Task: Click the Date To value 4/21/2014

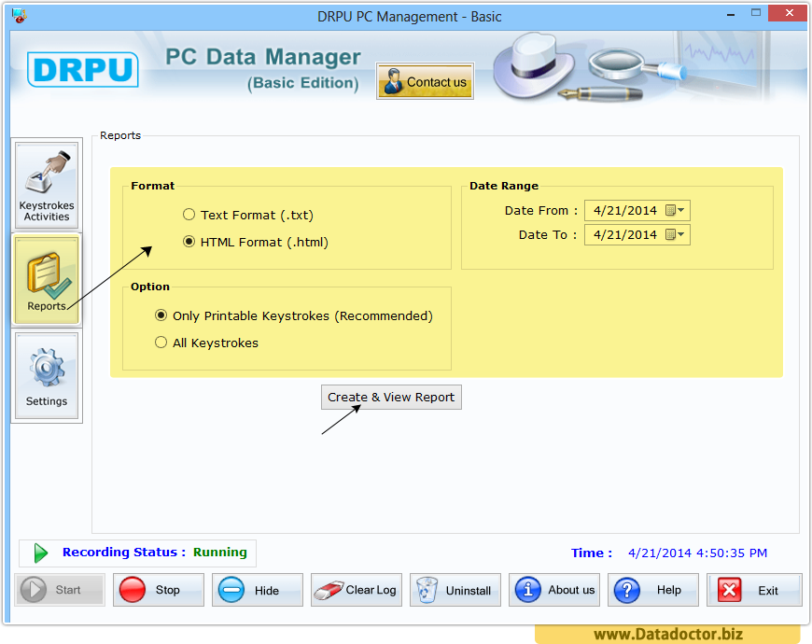Action: coord(625,234)
